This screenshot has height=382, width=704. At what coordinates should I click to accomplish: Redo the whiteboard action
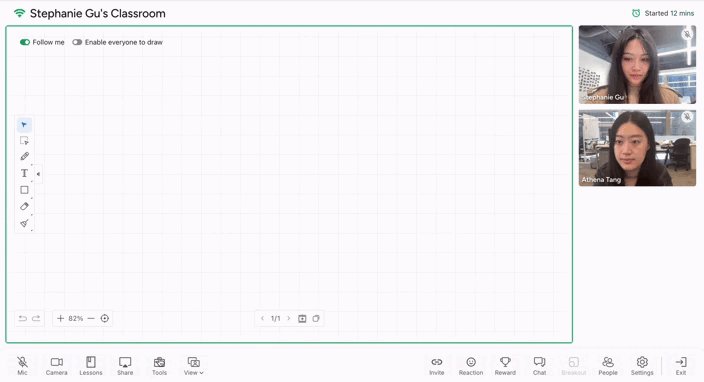pyautogui.click(x=36, y=318)
